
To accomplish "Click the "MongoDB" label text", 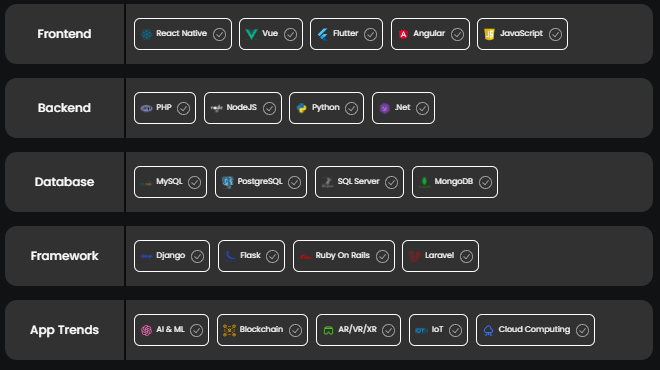I will tap(454, 181).
